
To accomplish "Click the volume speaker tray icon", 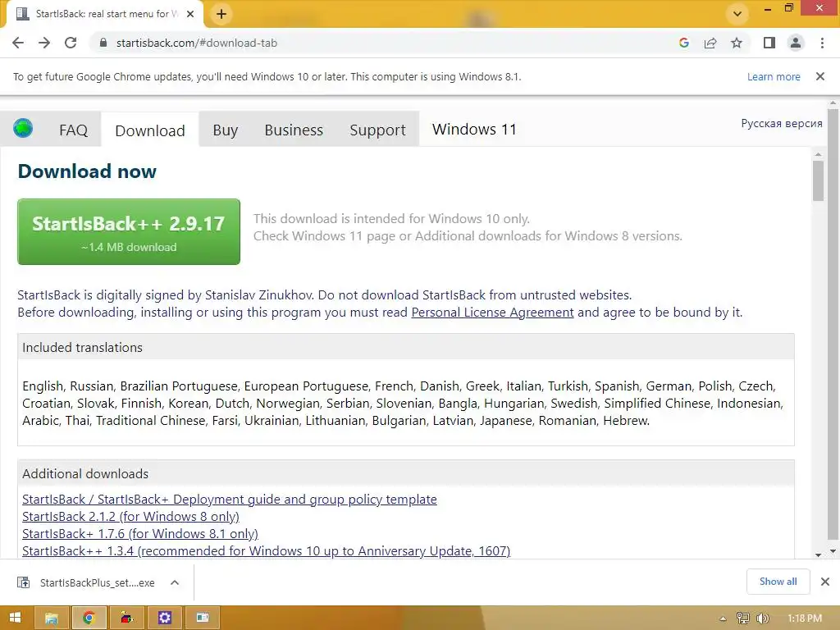I will pyautogui.click(x=762, y=619).
